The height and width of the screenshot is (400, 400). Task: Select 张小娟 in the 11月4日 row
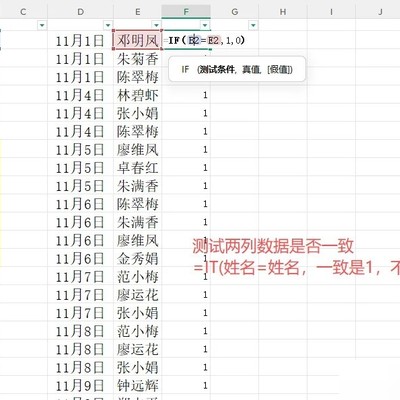tap(137, 113)
